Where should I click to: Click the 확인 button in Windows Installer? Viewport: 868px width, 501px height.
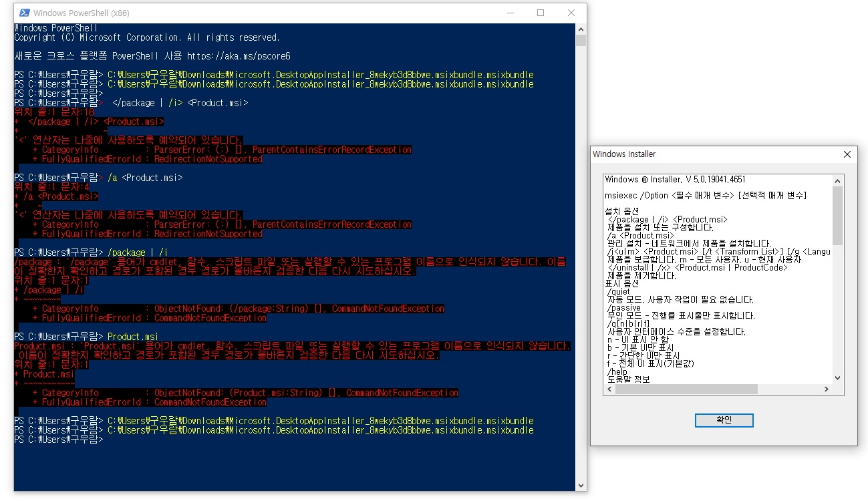tap(724, 420)
